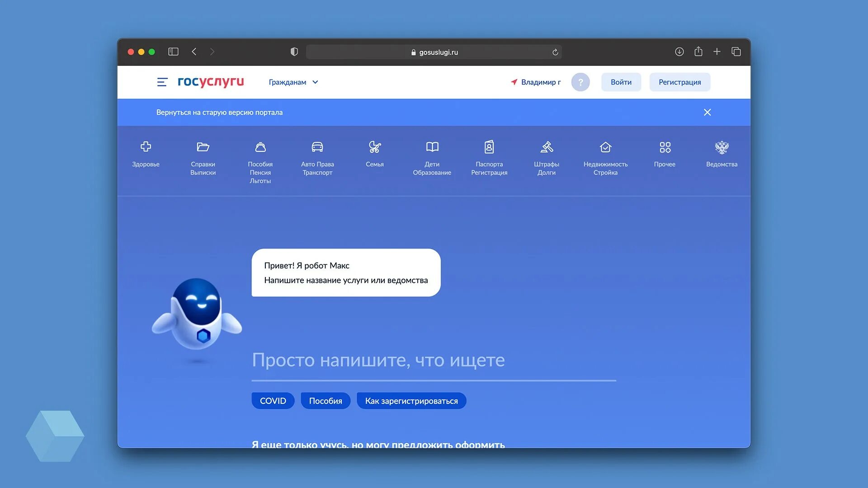Click the Регистрация button
This screenshot has width=868, height=488.
click(x=680, y=82)
